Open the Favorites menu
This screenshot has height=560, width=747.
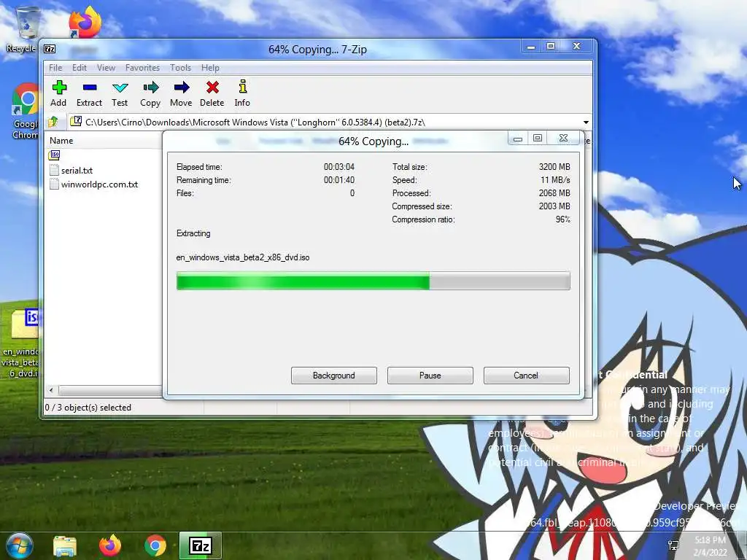click(142, 68)
